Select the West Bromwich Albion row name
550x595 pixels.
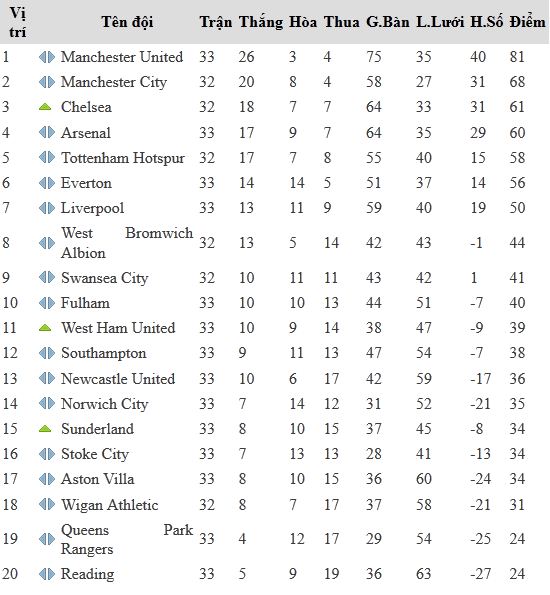pos(127,243)
